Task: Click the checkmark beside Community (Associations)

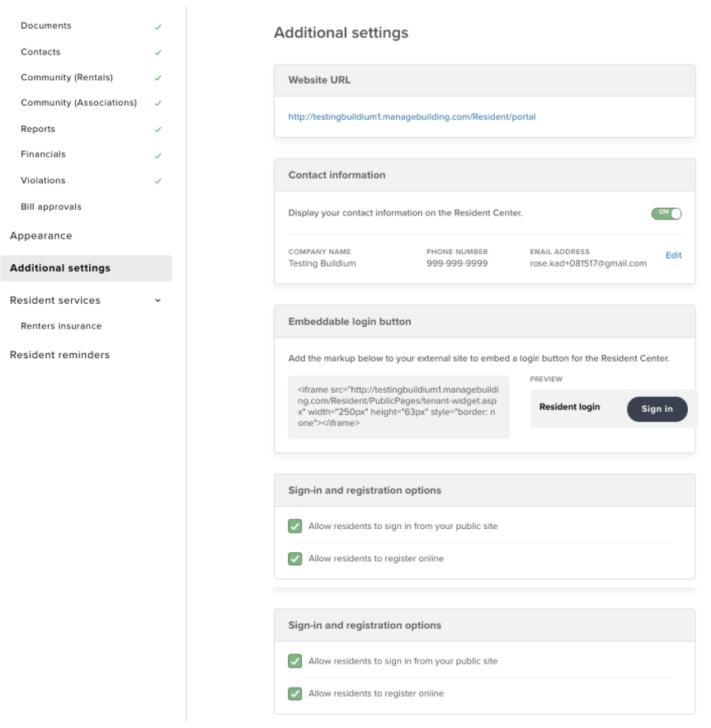Action: pos(158,103)
